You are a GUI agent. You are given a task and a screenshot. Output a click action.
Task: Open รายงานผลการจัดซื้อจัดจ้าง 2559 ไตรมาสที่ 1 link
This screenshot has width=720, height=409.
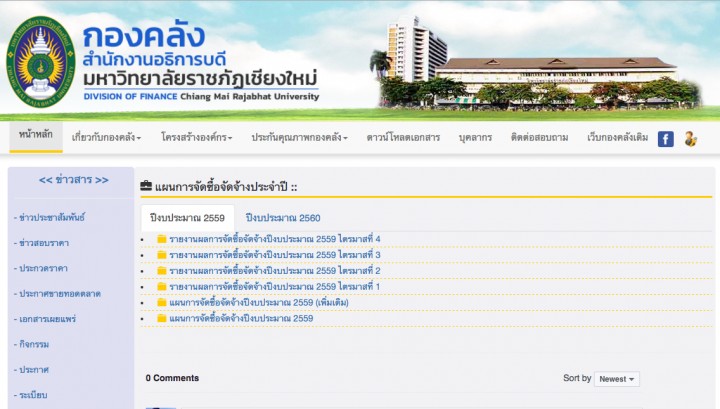pos(275,286)
